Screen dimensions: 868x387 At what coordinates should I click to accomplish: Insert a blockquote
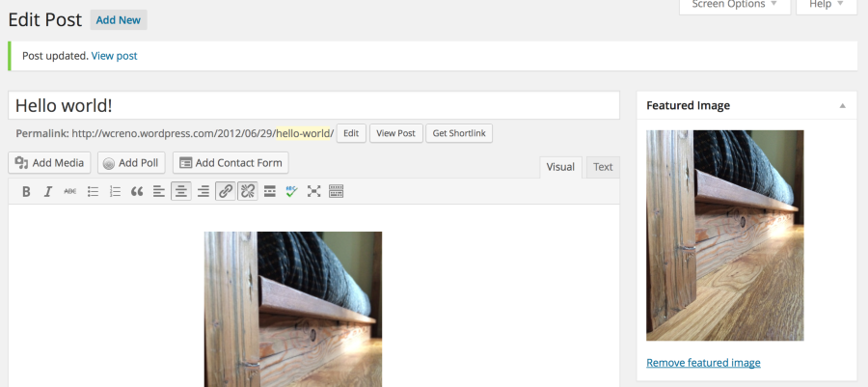coord(137,192)
